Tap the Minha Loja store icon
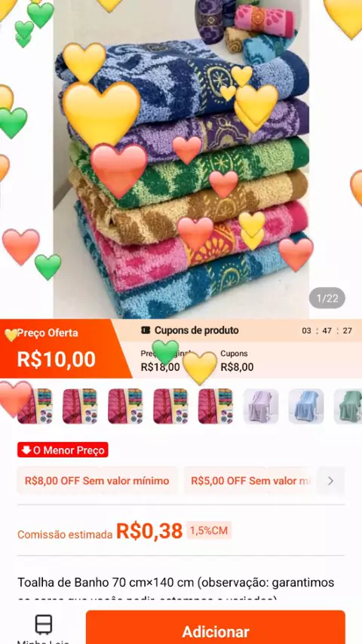The image size is (362, 644). click(44, 624)
